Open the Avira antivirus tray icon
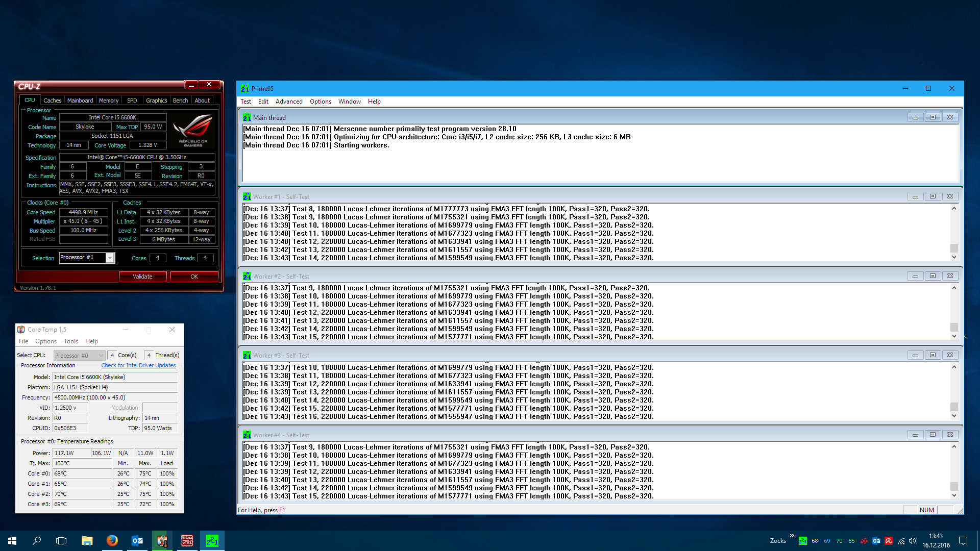 point(889,541)
